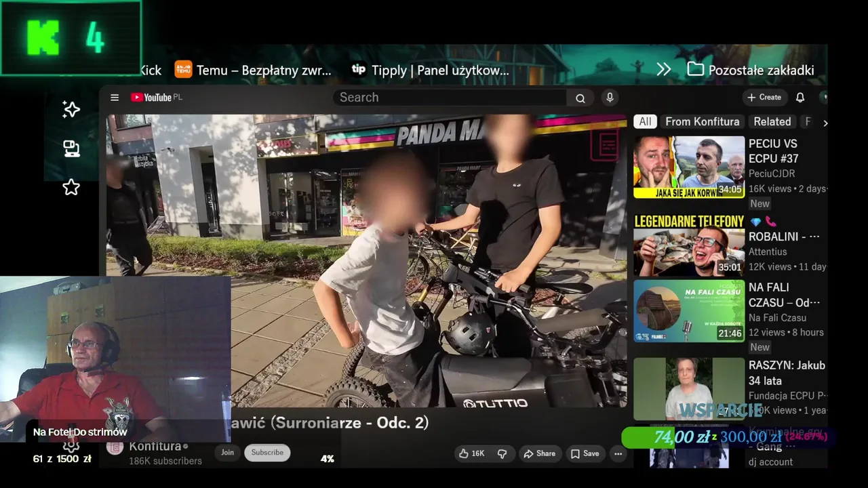Open Attentius channel name

pos(768,251)
